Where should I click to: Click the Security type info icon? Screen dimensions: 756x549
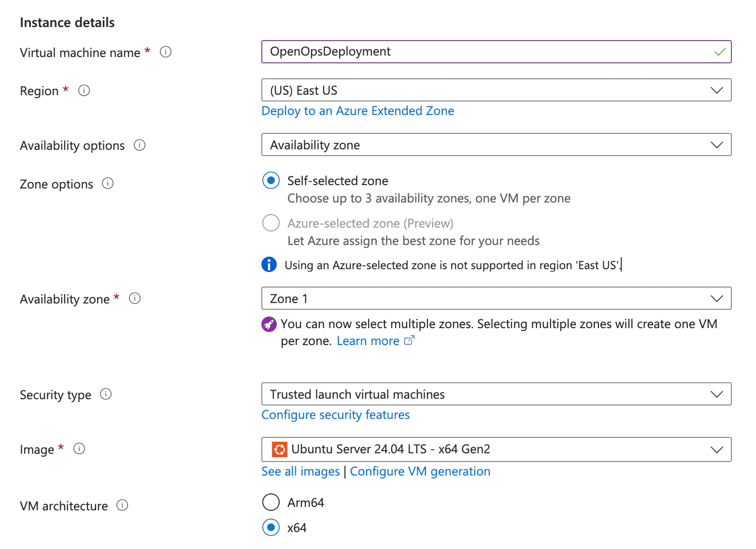[x=106, y=394]
